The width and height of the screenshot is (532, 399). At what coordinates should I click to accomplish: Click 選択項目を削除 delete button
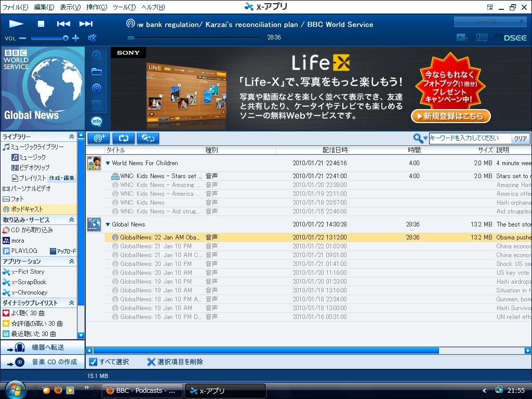(x=175, y=362)
